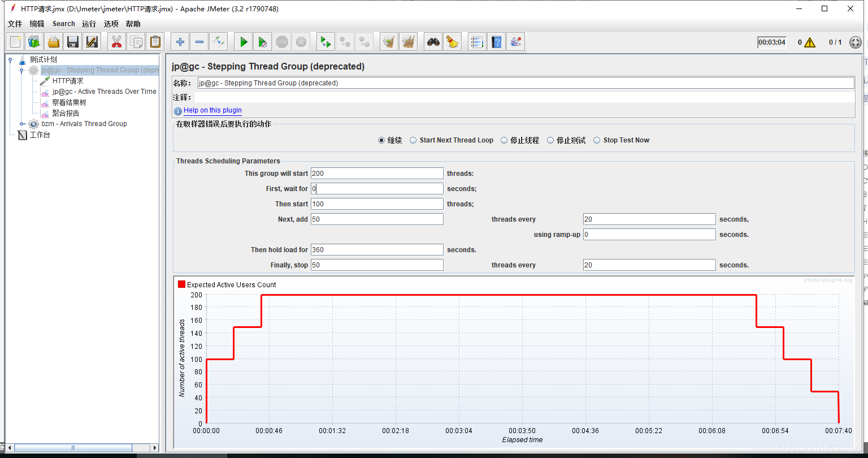Image resolution: width=868 pixels, height=458 pixels.
Task: Click Then hold load for field
Action: [377, 250]
